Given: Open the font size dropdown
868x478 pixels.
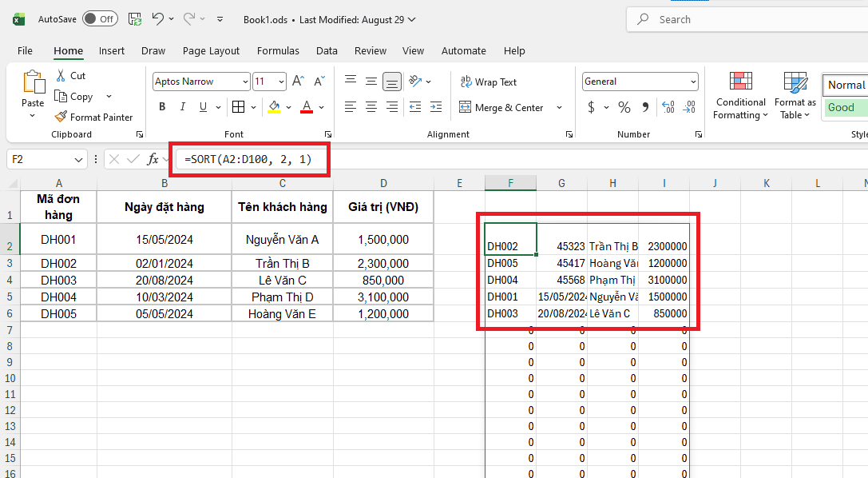Looking at the screenshot, I should tap(281, 82).
